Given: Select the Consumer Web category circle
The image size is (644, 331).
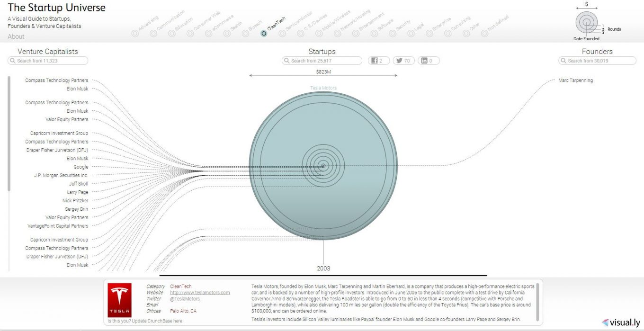Looking at the screenshot, I should (190, 34).
